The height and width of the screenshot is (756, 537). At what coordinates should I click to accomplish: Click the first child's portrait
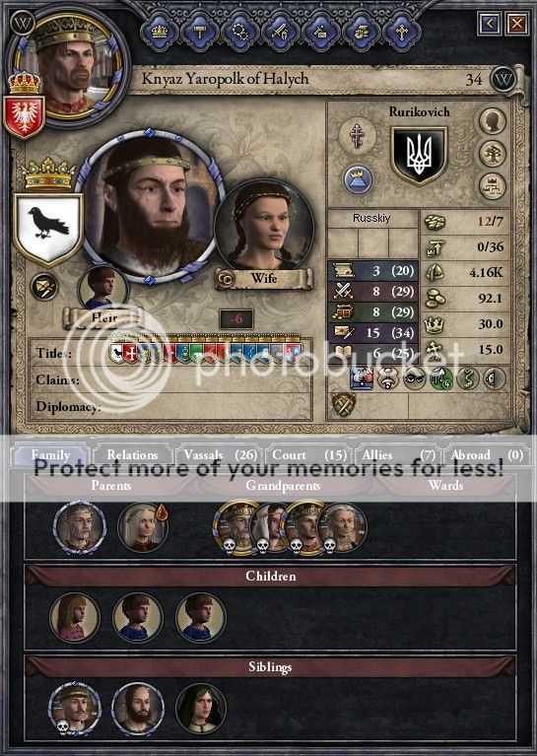(75, 618)
